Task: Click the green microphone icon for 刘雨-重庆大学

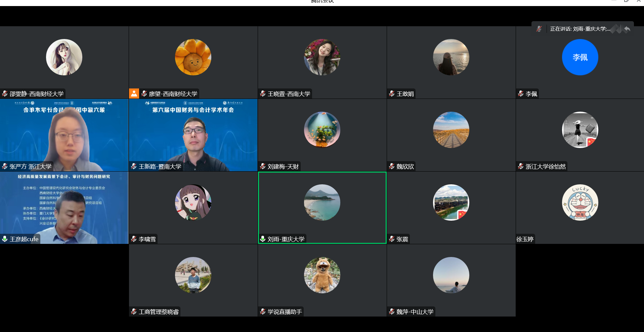Action: (x=263, y=239)
